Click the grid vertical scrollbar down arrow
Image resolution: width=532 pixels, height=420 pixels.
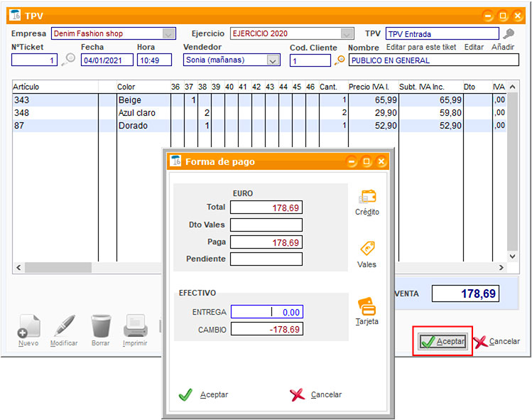click(x=513, y=256)
